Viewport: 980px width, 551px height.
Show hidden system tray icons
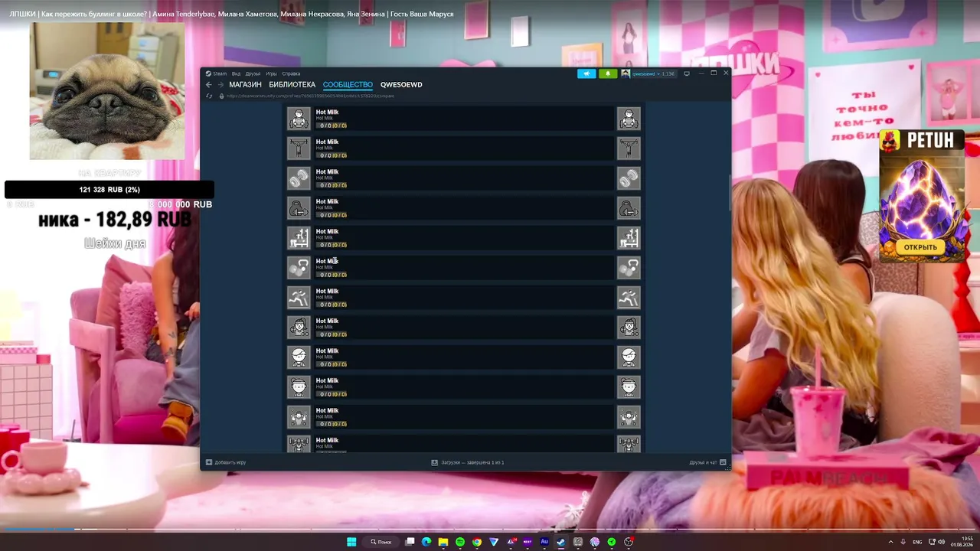point(890,542)
